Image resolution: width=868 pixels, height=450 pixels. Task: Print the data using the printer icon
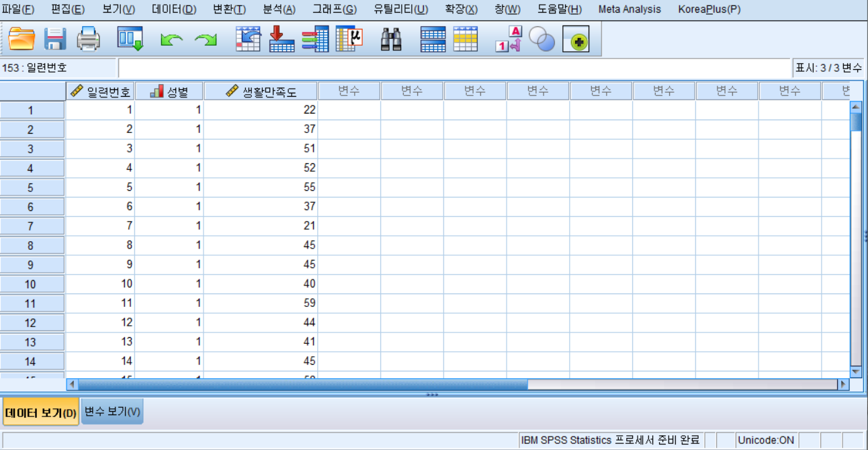click(88, 39)
